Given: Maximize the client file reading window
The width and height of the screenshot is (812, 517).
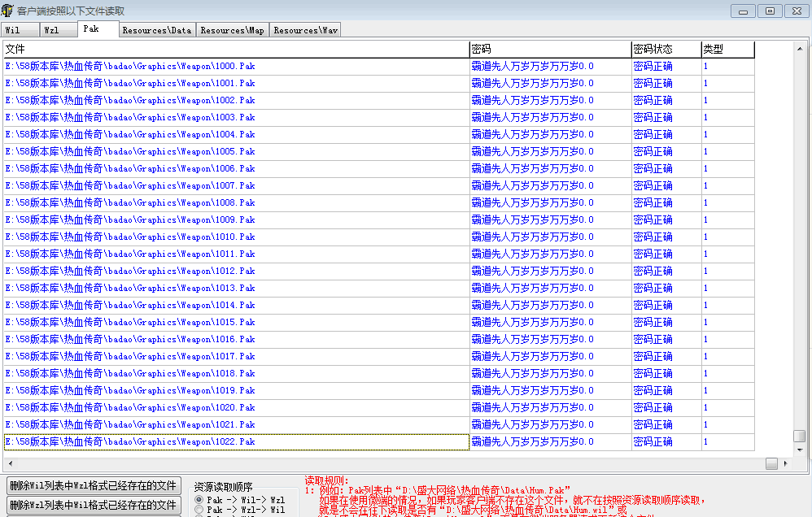Looking at the screenshot, I should click(x=769, y=11).
